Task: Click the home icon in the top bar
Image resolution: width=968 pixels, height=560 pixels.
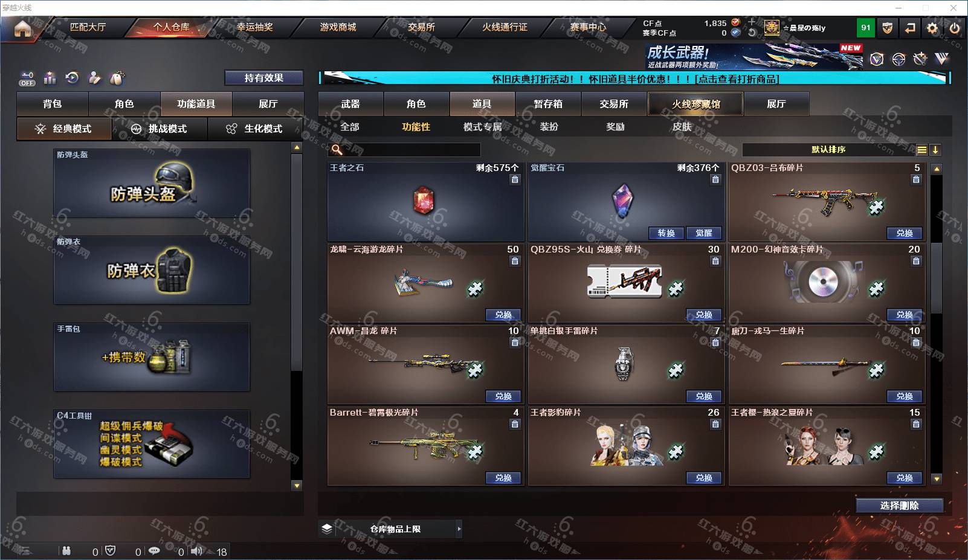Action: 22,28
